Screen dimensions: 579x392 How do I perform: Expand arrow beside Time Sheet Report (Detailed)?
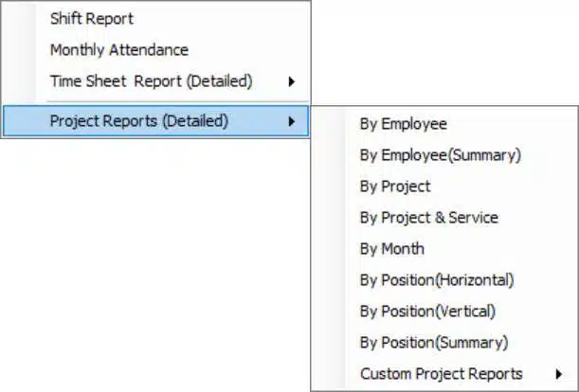point(292,81)
